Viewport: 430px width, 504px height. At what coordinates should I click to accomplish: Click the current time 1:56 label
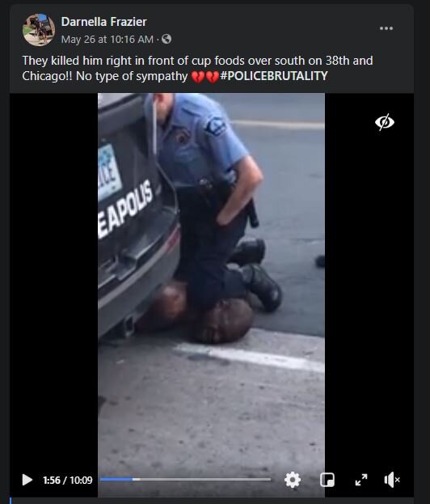point(52,481)
